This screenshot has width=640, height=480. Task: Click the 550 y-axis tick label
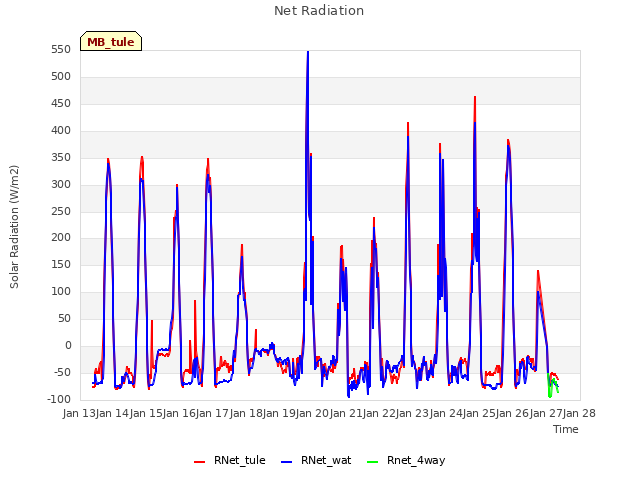pos(61,50)
